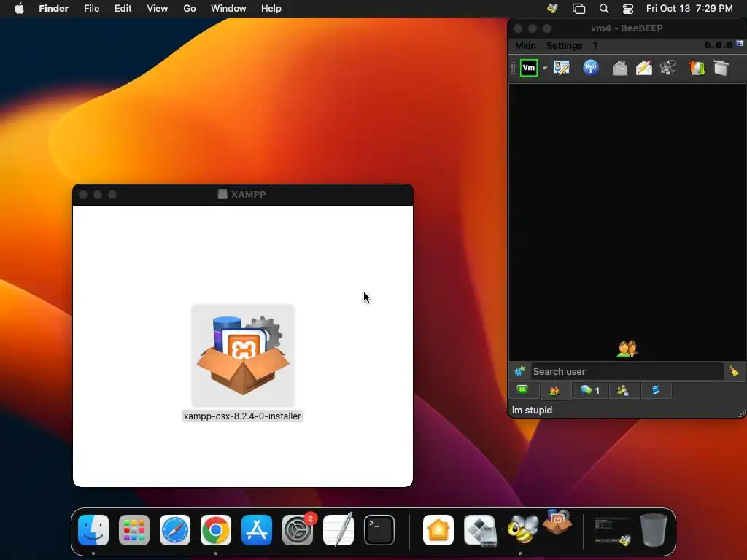747x560 pixels.
Task: Open App Store from the Dock
Action: click(257, 530)
